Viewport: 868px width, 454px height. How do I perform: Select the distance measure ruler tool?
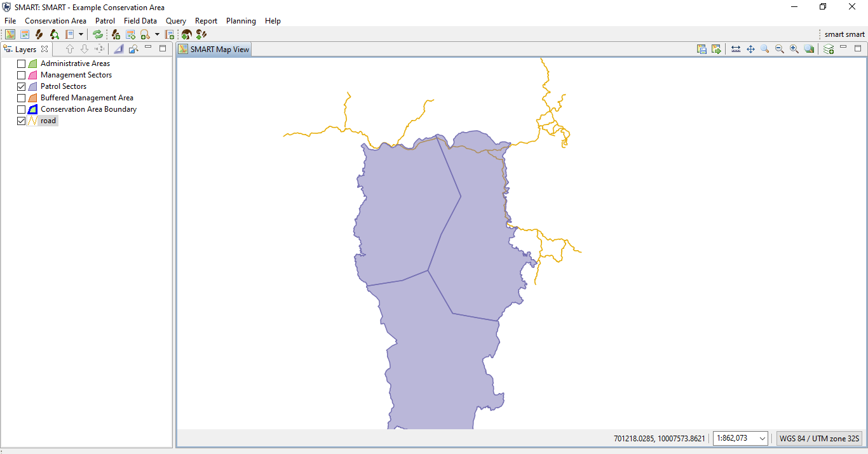[x=736, y=49]
